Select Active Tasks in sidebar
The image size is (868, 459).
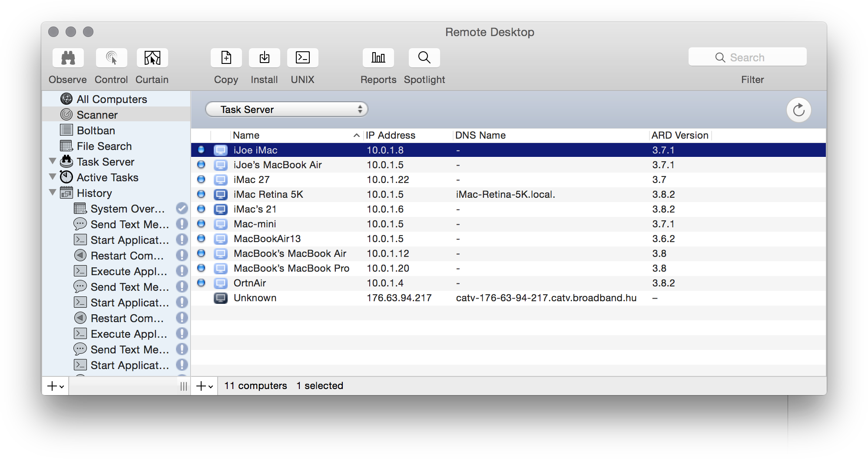pos(116,177)
